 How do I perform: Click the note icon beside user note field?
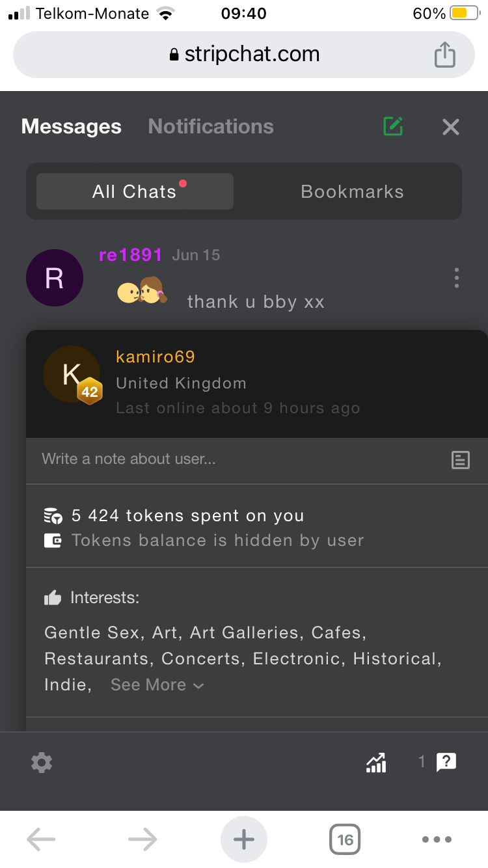[x=461, y=460]
